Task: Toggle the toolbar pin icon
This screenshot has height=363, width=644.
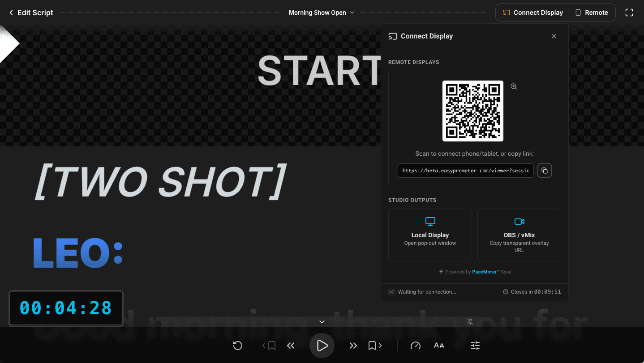Action: tap(470, 322)
